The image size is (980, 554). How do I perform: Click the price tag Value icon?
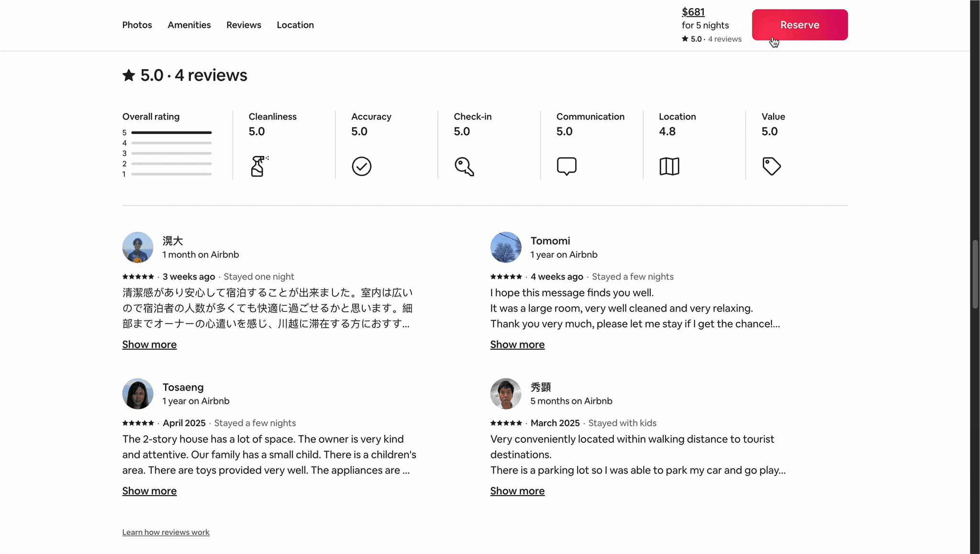click(x=771, y=166)
